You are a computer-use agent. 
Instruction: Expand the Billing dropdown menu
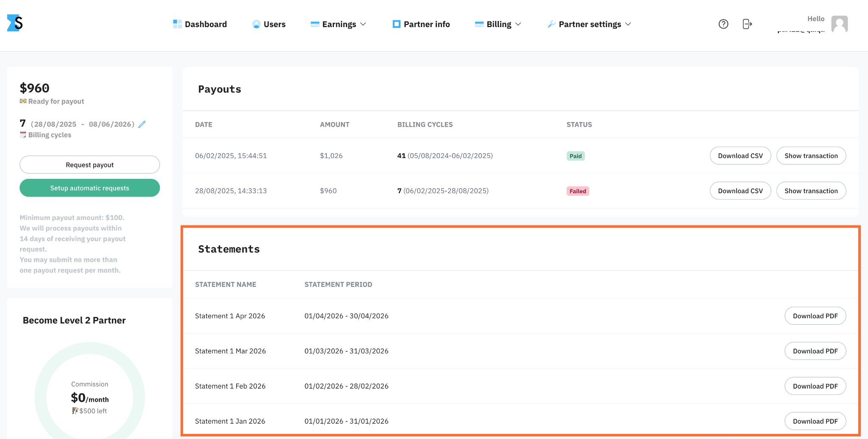pyautogui.click(x=498, y=24)
